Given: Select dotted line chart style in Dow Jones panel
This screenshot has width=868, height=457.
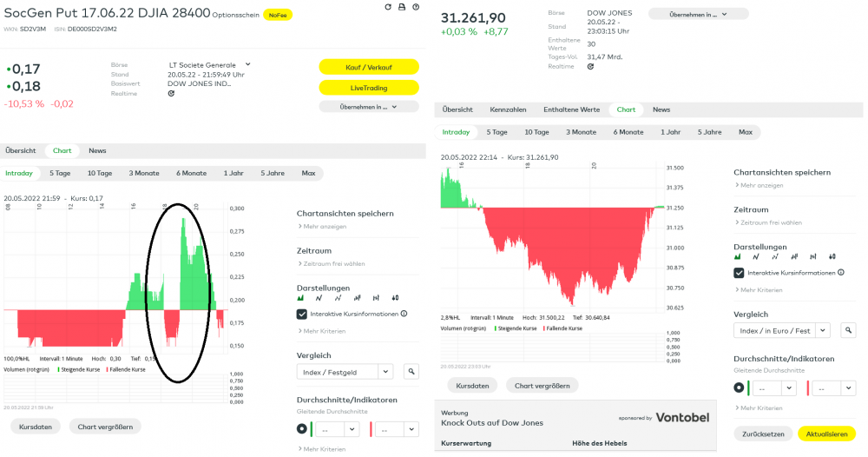Looking at the screenshot, I should pyautogui.click(x=774, y=257).
